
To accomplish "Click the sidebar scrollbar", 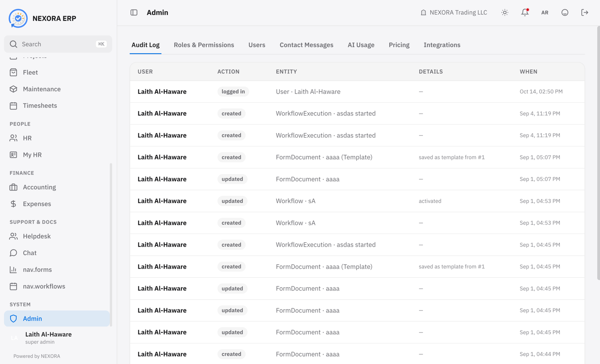I will click(x=111, y=244).
